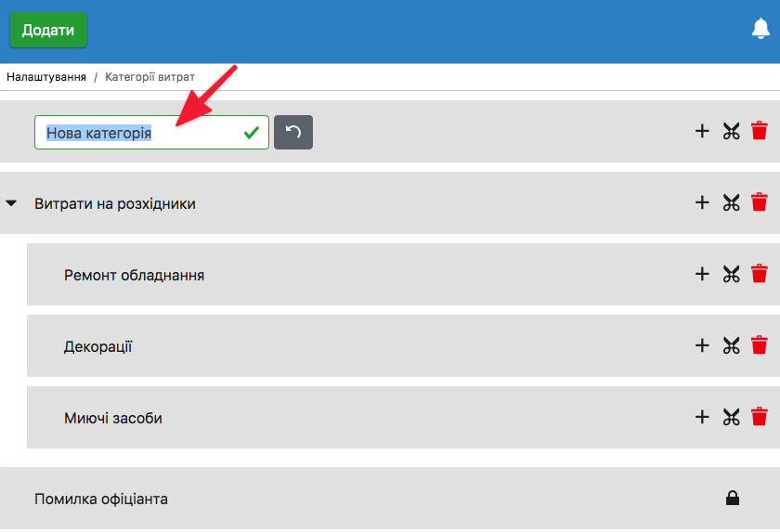Confirm new category name with green checkmark

tap(251, 133)
